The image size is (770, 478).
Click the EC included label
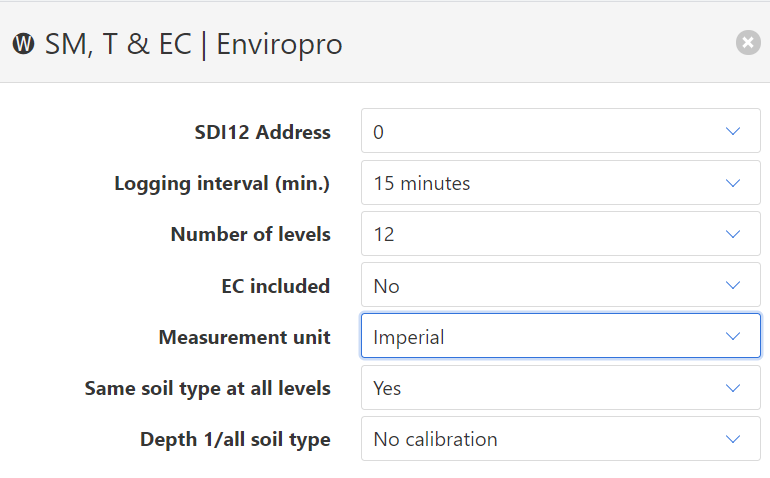point(275,286)
